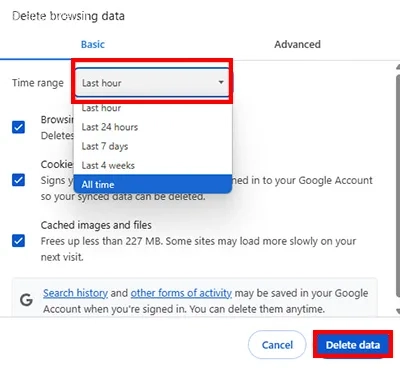
Task: Choose Last 24 hours option
Action: coord(153,127)
